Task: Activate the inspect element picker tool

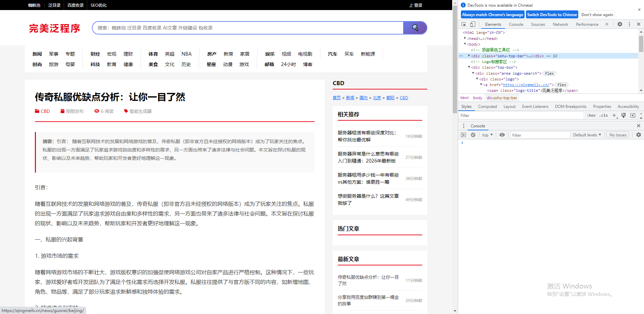Action: pos(464,24)
